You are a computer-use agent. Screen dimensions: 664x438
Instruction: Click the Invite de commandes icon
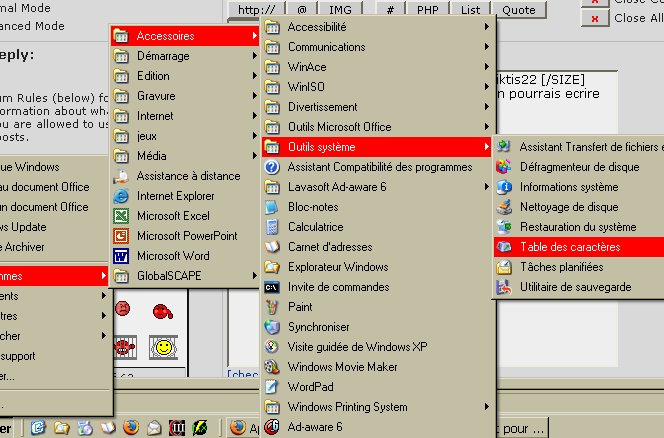[x=272, y=287]
